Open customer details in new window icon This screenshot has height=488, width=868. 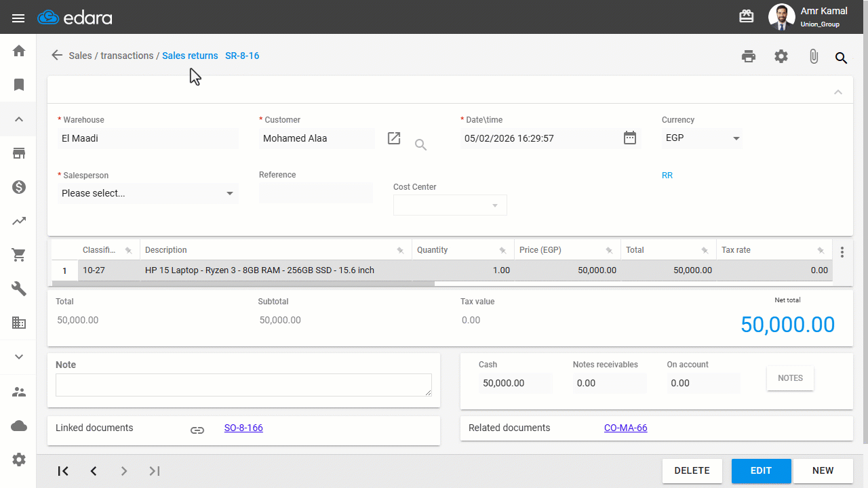394,138
